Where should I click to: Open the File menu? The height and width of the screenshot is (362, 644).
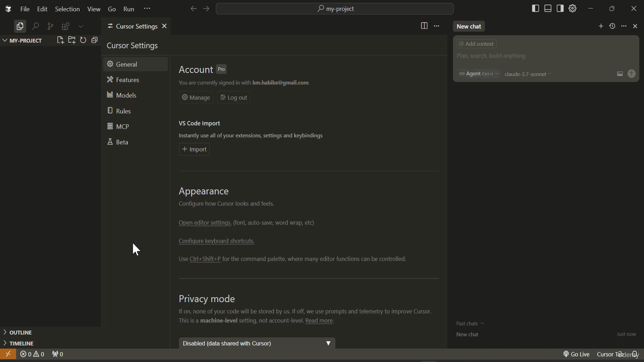pos(25,9)
